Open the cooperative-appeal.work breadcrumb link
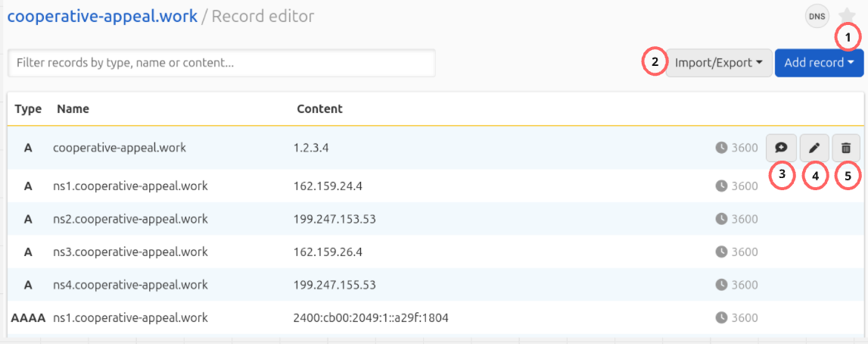This screenshot has width=868, height=344. 102,16
